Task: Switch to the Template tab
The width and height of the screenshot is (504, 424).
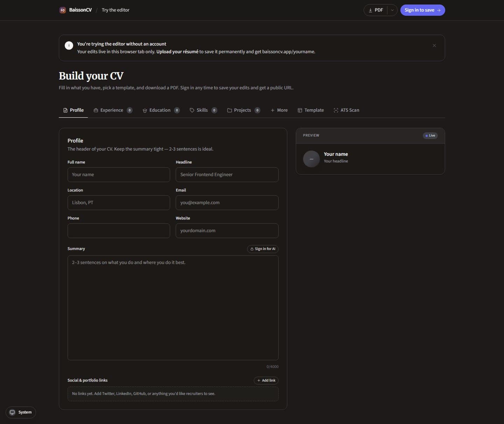Action: click(x=311, y=110)
